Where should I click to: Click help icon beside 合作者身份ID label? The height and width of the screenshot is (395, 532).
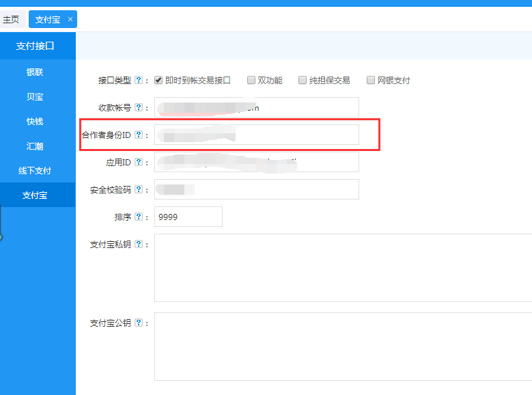(139, 135)
